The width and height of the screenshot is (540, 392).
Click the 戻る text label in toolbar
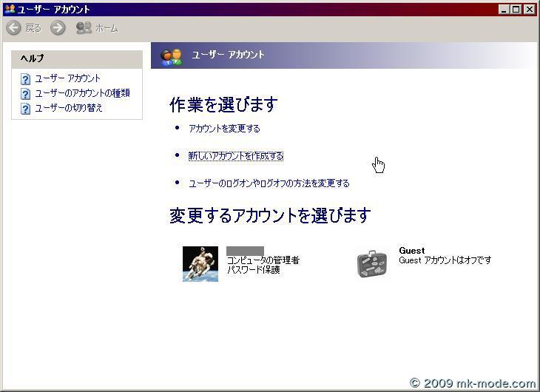33,28
